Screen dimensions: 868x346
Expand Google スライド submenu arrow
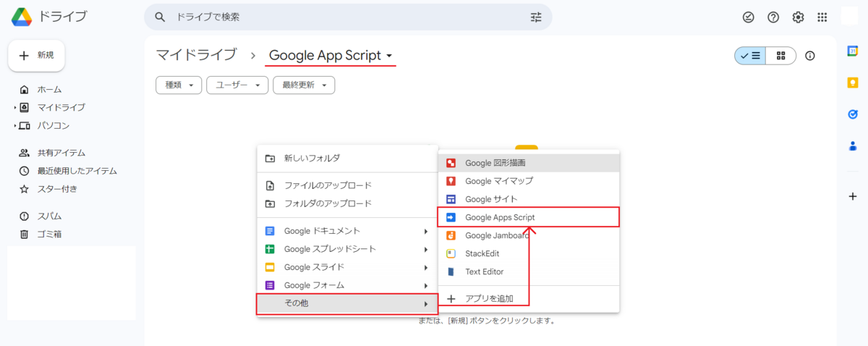pos(426,267)
